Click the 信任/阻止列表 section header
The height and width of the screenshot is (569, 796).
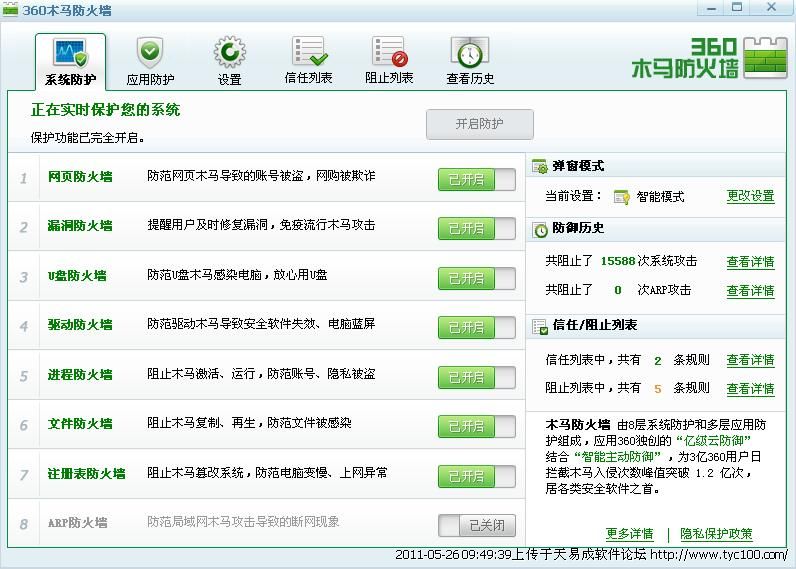click(656, 326)
